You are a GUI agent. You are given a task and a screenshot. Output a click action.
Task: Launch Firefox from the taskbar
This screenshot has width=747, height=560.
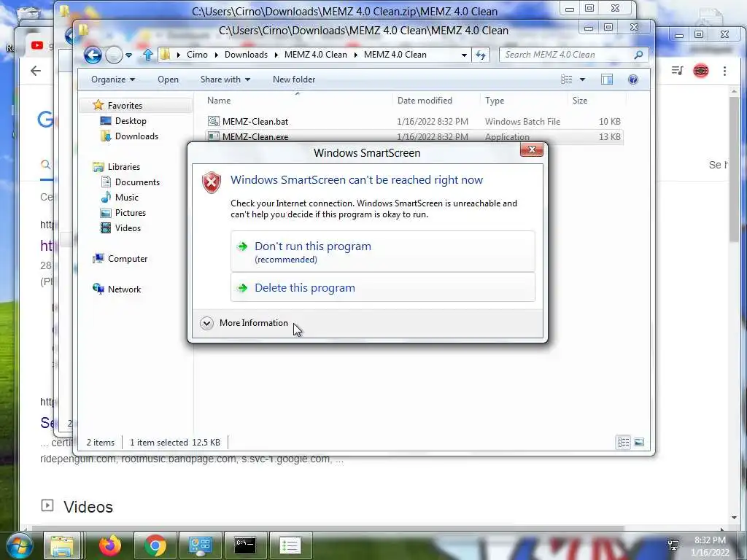(x=110, y=545)
